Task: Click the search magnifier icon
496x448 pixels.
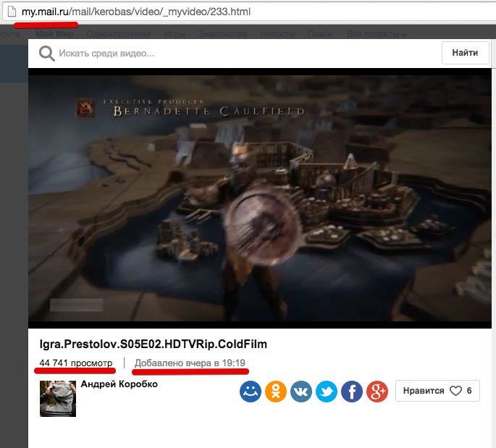Action: point(47,54)
